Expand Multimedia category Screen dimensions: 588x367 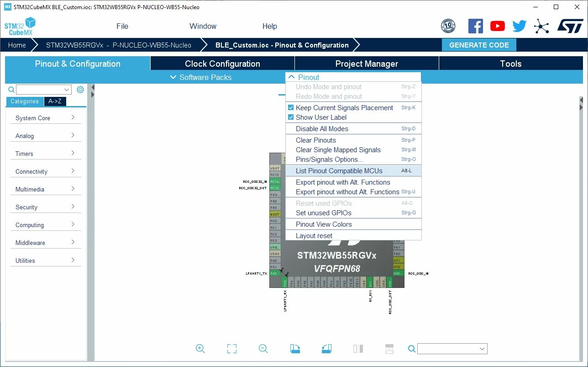46,189
